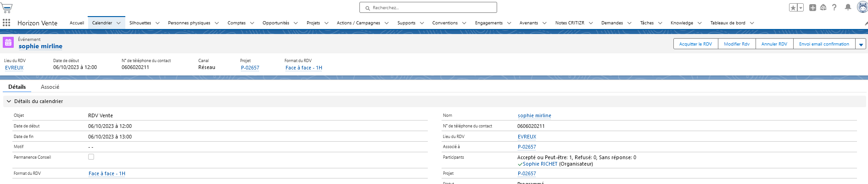This screenshot has height=184, width=868.
Task: Click the Annuler RDV button
Action: click(x=774, y=44)
